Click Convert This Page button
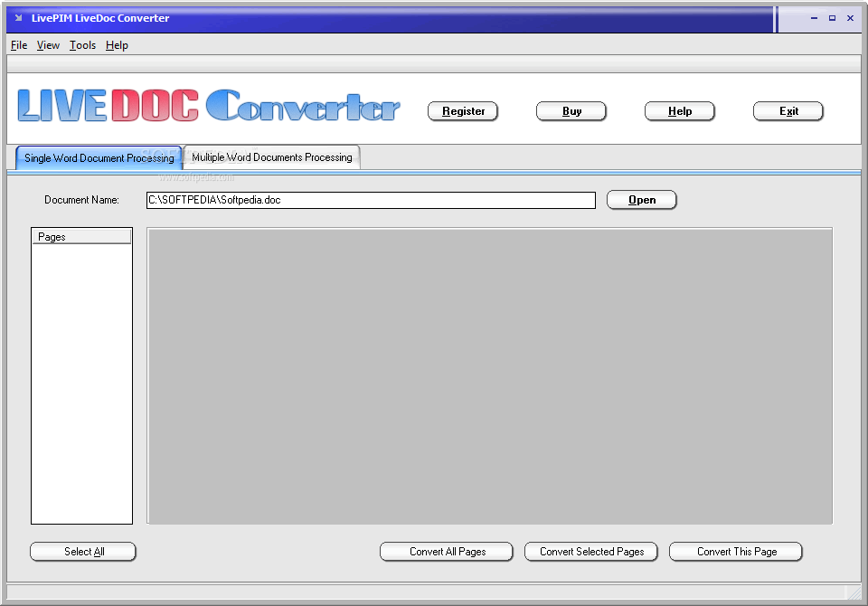This screenshot has width=868, height=606. (736, 552)
